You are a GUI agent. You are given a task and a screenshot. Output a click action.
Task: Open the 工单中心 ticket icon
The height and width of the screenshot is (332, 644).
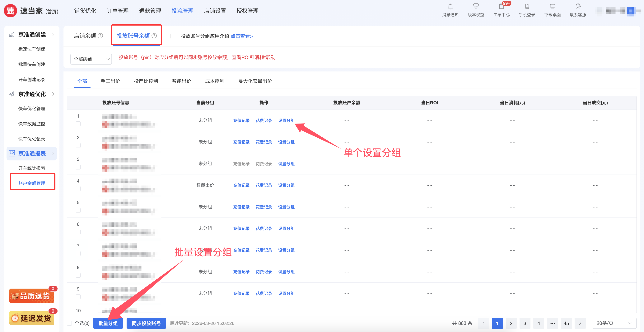click(501, 7)
